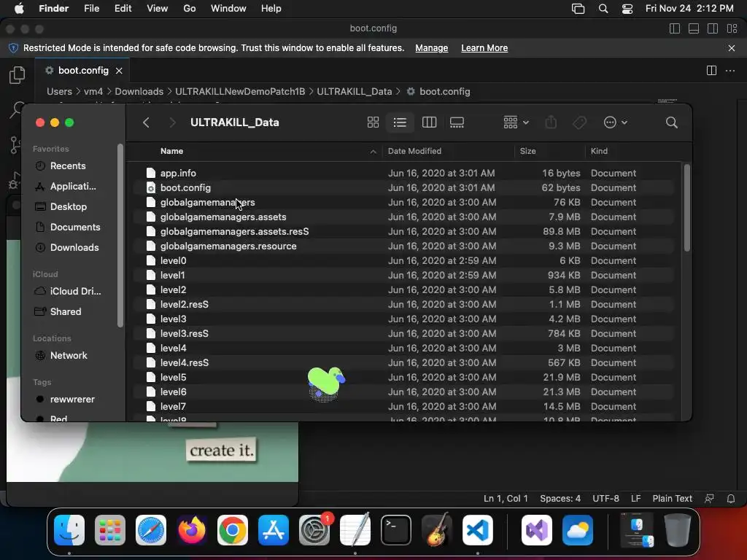747x560 pixels.
Task: Click the Finder file list scrollbar
Action: point(686,208)
